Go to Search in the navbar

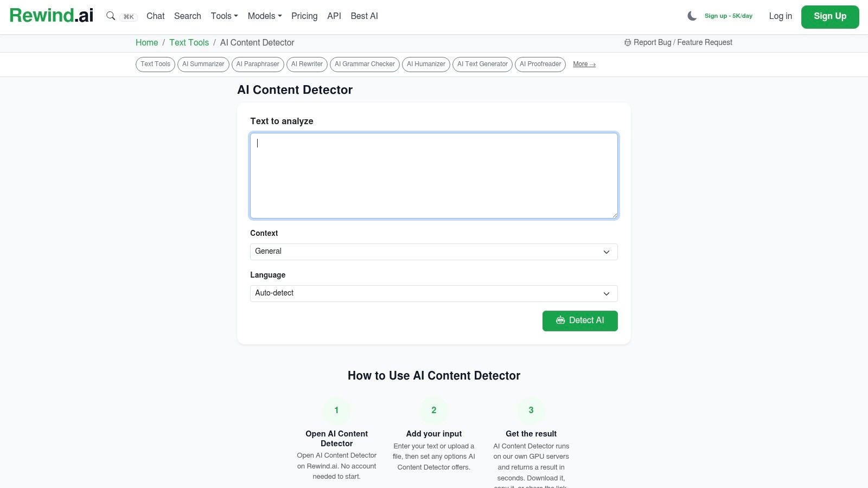[x=188, y=16]
